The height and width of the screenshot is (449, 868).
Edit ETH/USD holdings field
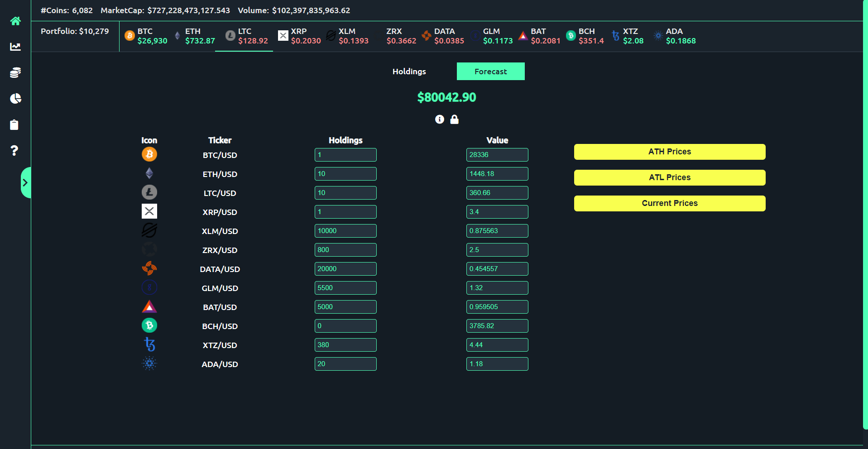click(345, 174)
